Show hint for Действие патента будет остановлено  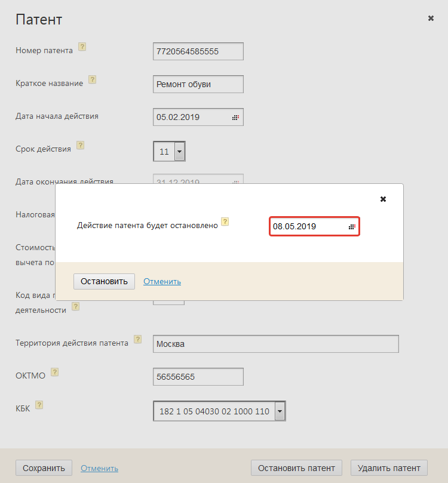225,221
